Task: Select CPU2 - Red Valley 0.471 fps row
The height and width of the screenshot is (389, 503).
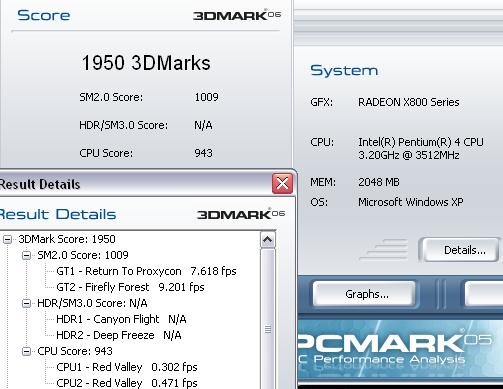Action: tap(127, 383)
